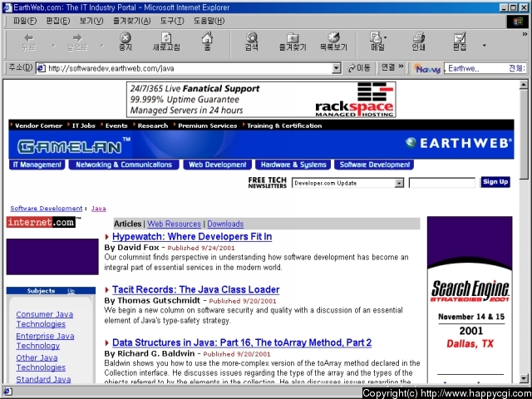
Task: Open Tacit Records: The Java Class Loader
Action: click(x=196, y=289)
